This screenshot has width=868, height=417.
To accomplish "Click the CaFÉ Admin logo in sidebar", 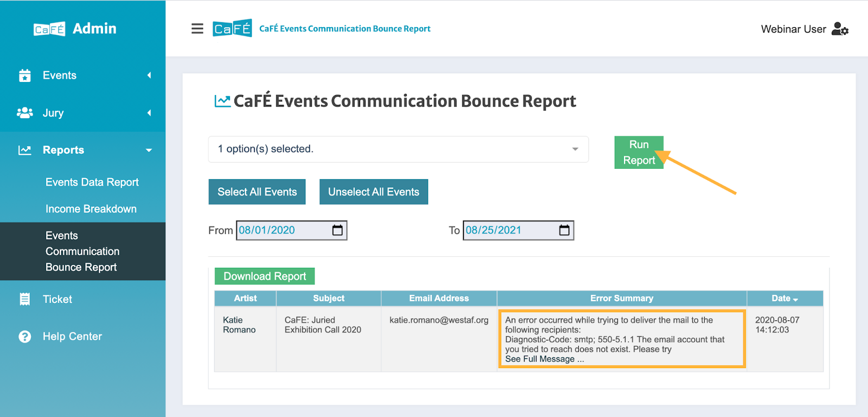I will tap(75, 29).
